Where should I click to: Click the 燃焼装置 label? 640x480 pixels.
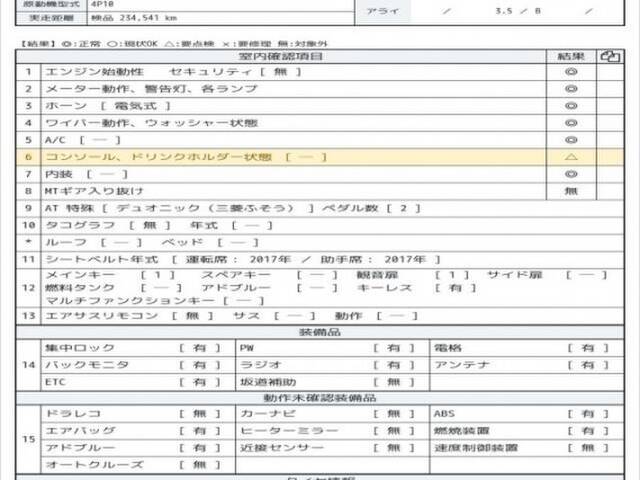[x=462, y=431]
